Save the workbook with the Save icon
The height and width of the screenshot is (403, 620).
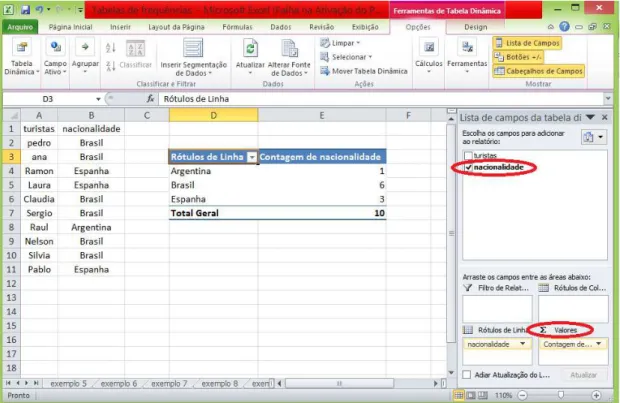click(x=25, y=9)
